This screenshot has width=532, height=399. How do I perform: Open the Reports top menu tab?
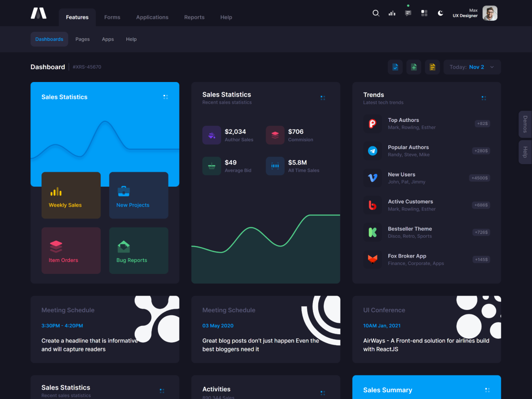point(194,17)
